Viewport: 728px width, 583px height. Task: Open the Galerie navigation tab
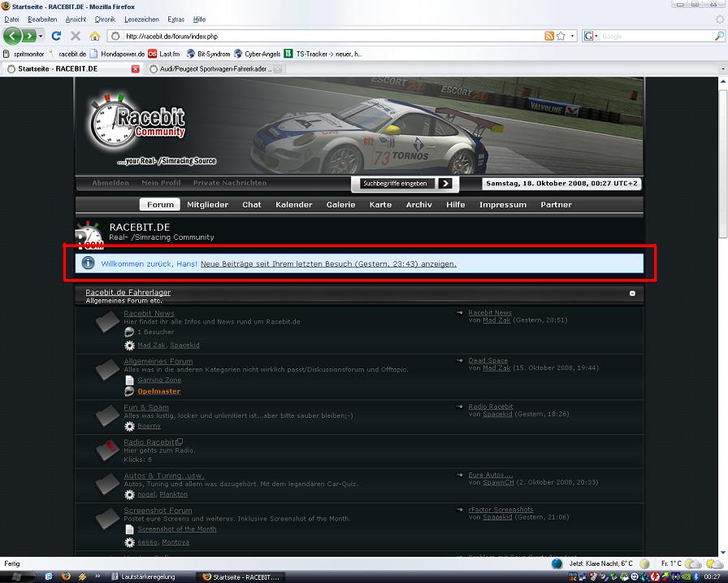[340, 205]
